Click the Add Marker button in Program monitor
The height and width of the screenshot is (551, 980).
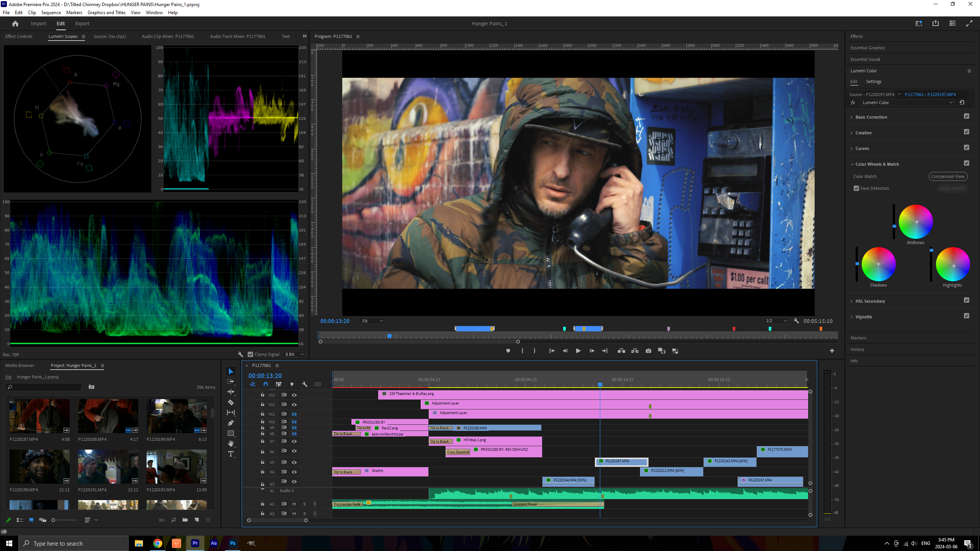pyautogui.click(x=508, y=350)
